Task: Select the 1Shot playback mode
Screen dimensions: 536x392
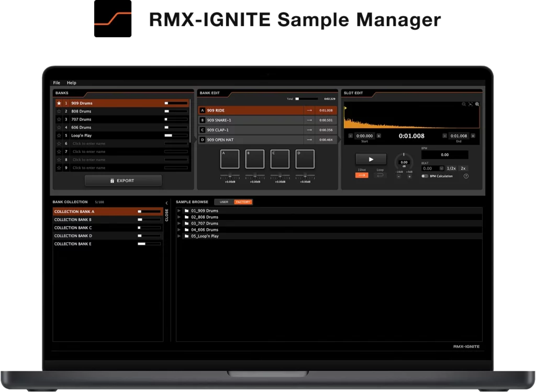Action: point(362,175)
